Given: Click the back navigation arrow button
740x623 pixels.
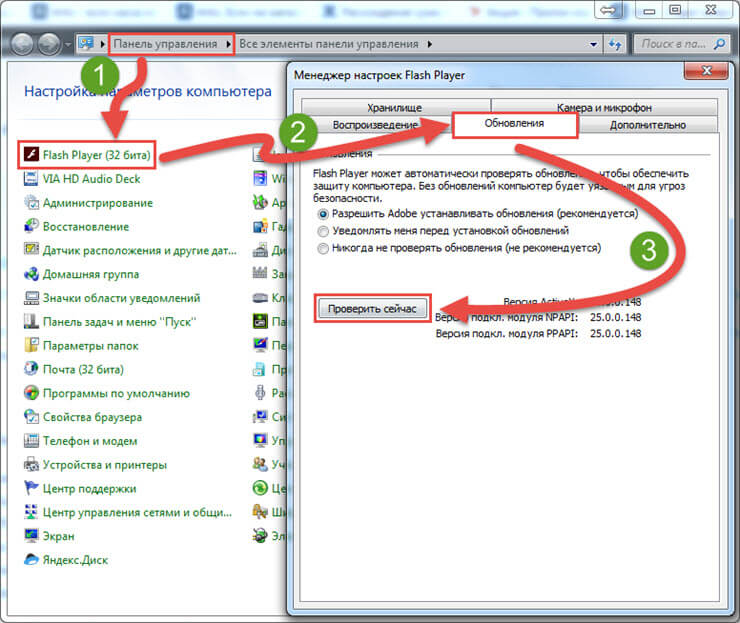Looking at the screenshot, I should tap(22, 44).
